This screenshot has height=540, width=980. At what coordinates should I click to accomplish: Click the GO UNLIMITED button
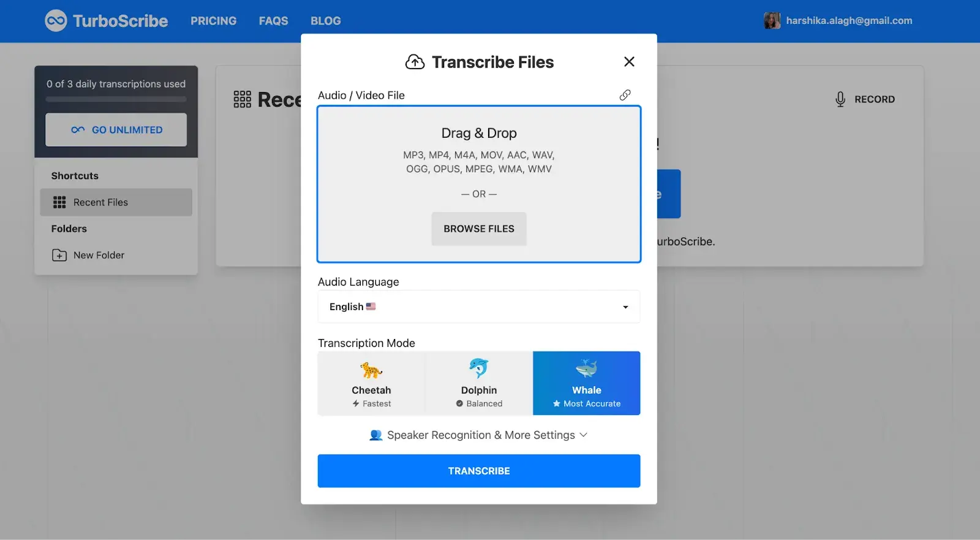point(116,129)
